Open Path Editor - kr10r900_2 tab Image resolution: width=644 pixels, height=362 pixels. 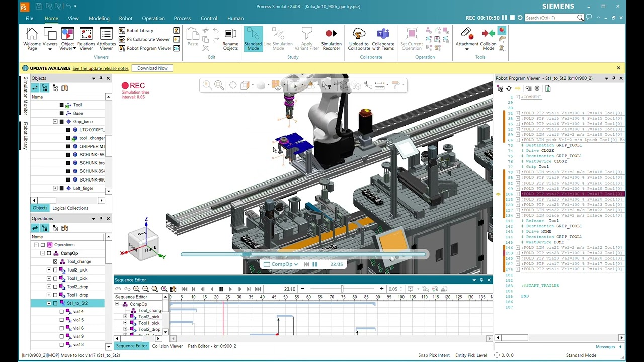click(212, 346)
